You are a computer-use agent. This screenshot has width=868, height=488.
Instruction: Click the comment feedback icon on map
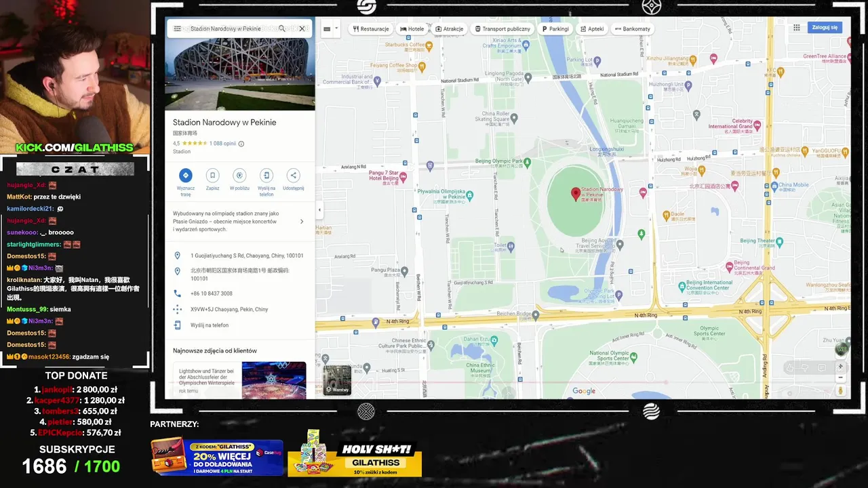coord(822,367)
